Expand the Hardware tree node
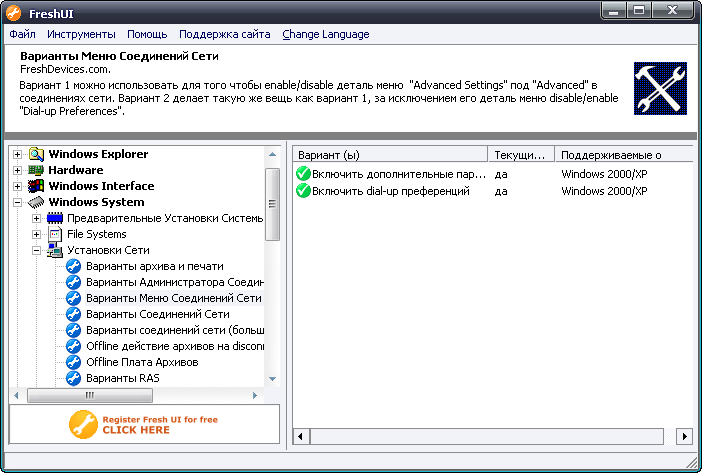This screenshot has width=702, height=473. [x=17, y=170]
